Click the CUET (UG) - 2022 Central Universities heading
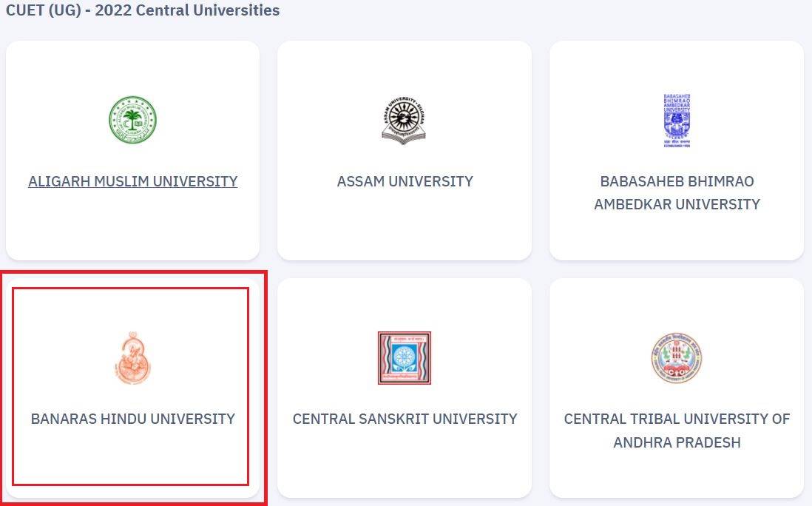This screenshot has height=506, width=812. [143, 10]
